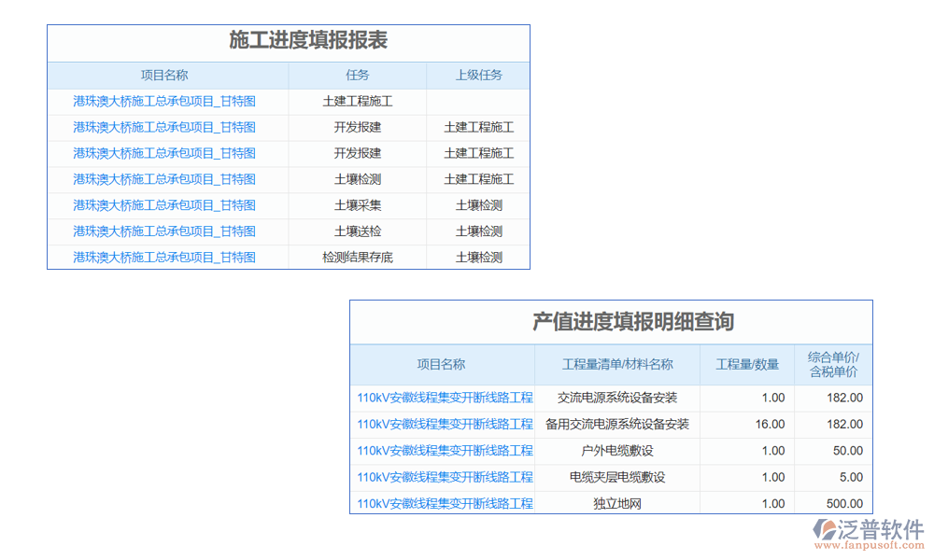
Task: Open the 110kV project link in 电缆夹层电缆敷设 row
Action: pos(445,477)
